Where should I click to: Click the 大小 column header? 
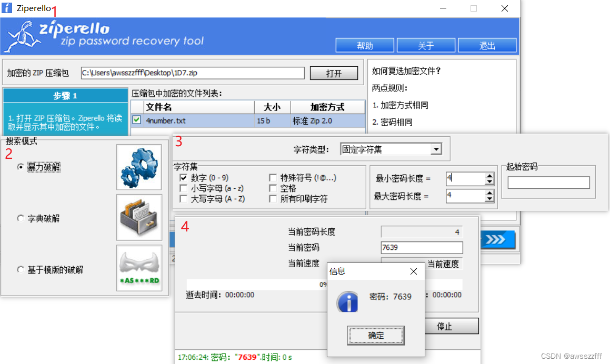[x=272, y=107]
